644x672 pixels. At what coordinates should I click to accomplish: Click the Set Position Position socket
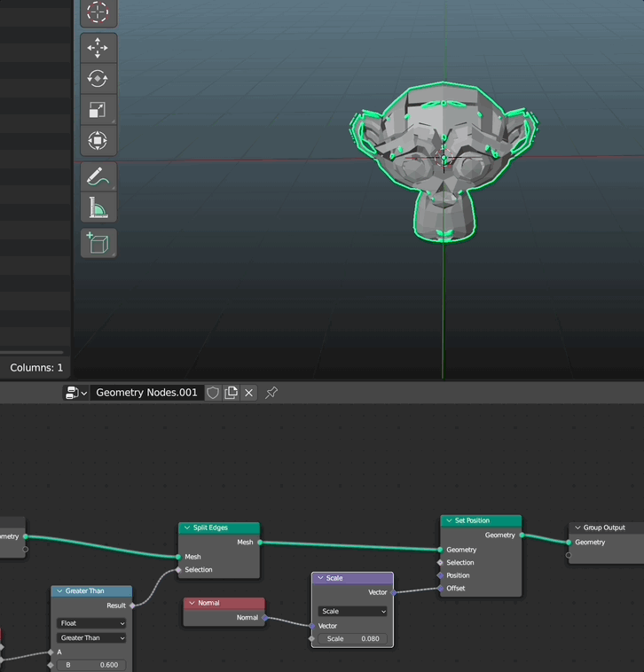[440, 575]
